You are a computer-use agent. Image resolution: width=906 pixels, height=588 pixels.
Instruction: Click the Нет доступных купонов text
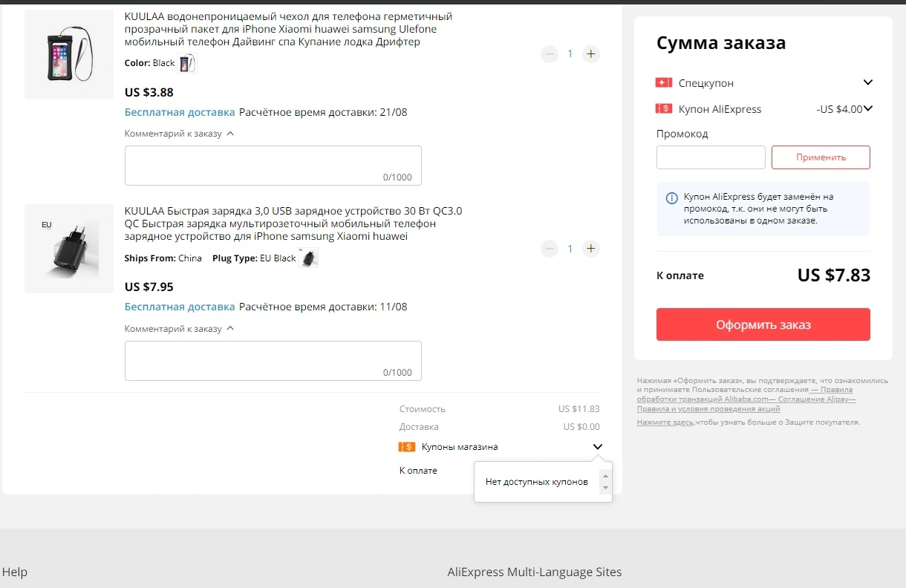(x=537, y=482)
